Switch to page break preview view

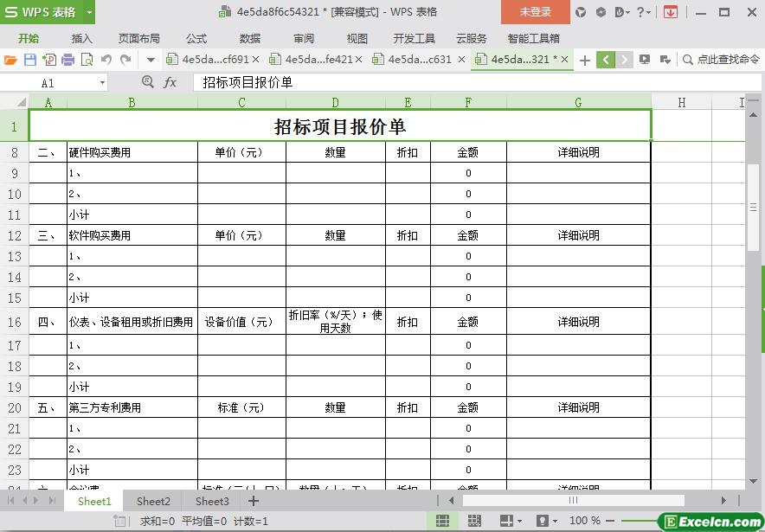coord(474,521)
